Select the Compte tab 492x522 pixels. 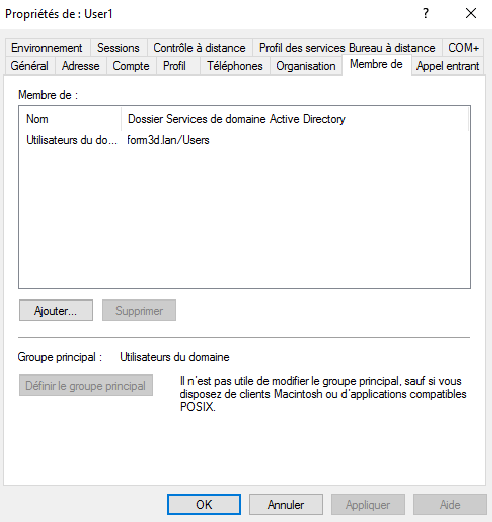pyautogui.click(x=131, y=66)
